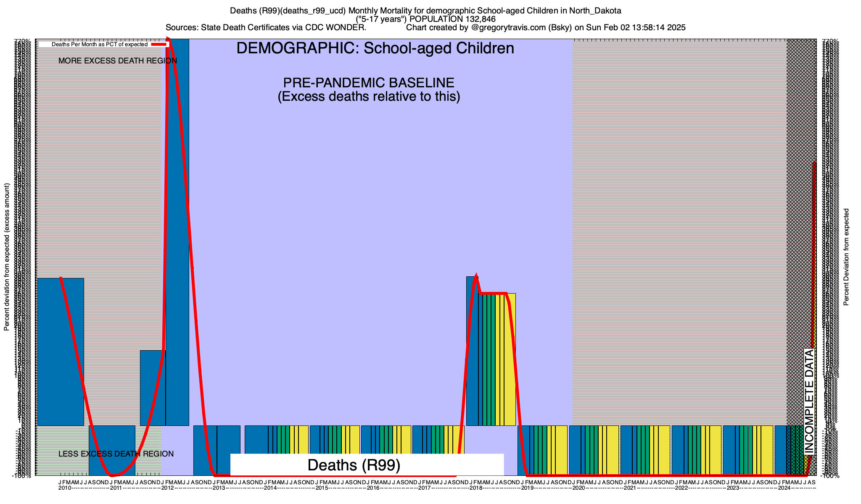Screen dimensions: 861x504
Task: Click the 'DEMOGRAPHIC: School-aged Children' heading
Action: 375,48
